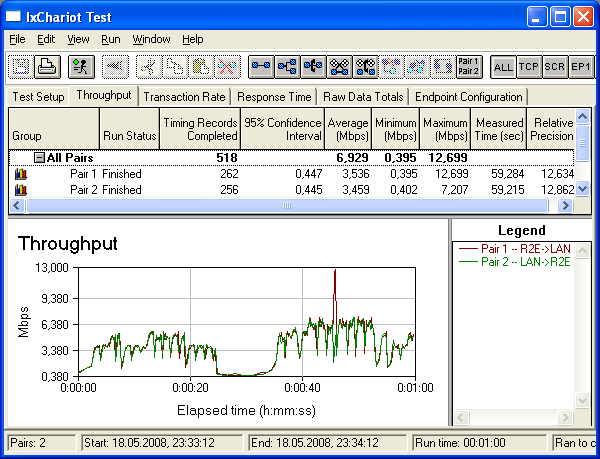The height and width of the screenshot is (459, 600).
Task: Click the Pair 2 row chart icon
Action: [21, 190]
